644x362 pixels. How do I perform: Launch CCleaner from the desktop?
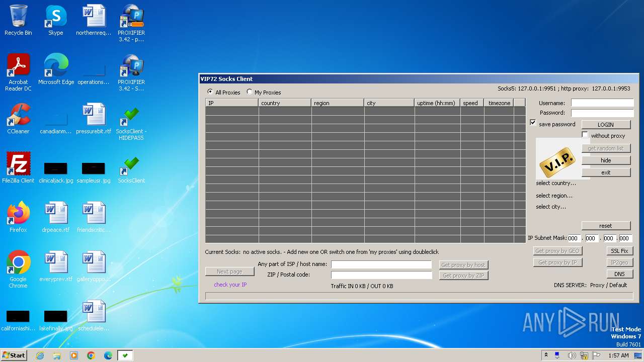coord(18,119)
